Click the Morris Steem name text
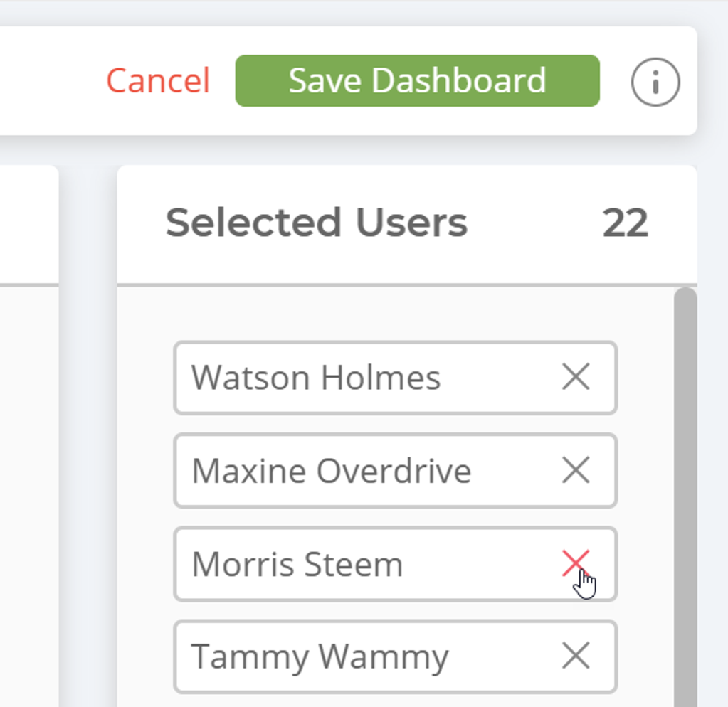This screenshot has width=728, height=707. 297,565
